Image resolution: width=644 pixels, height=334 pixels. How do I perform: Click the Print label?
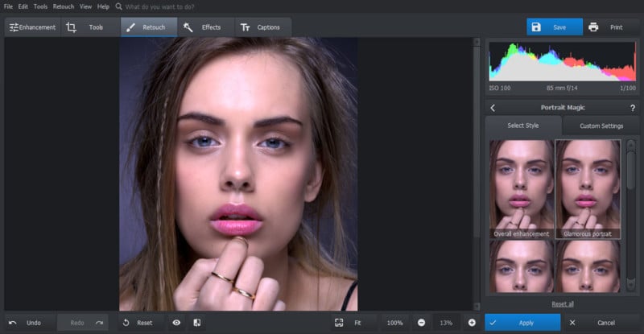click(x=616, y=27)
